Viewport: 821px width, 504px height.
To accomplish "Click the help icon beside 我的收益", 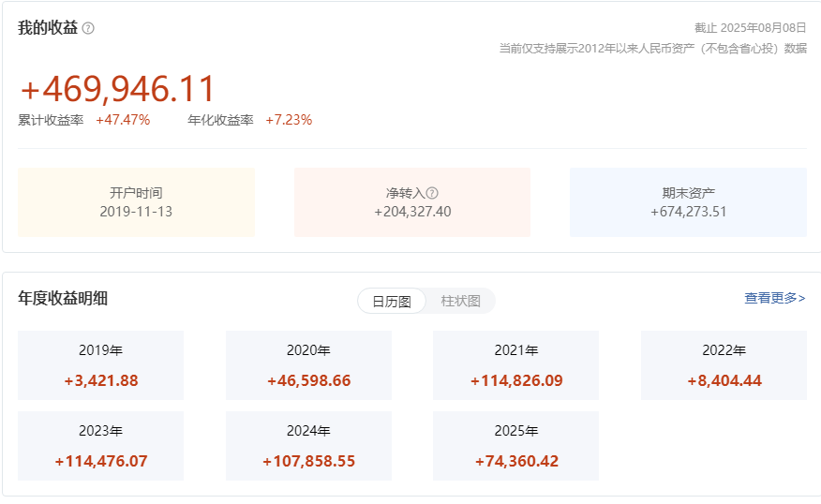I will [88, 28].
